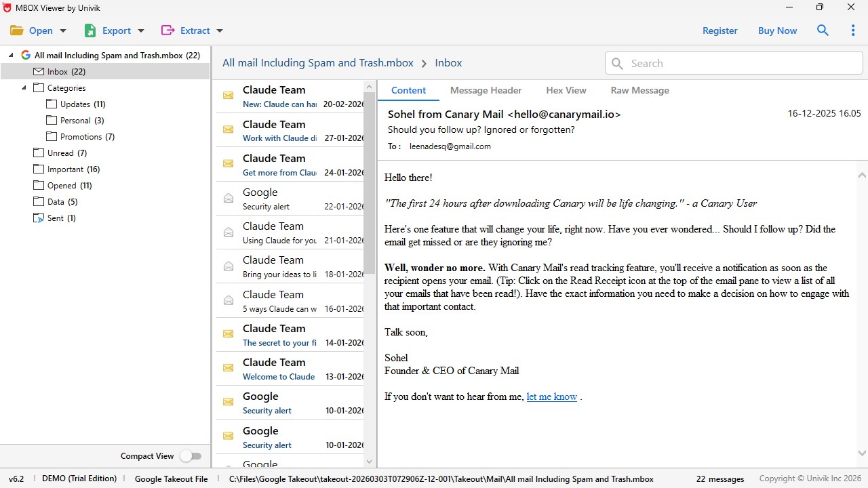This screenshot has height=488, width=868.
Task: Switch to the Hex View tab
Action: click(566, 90)
